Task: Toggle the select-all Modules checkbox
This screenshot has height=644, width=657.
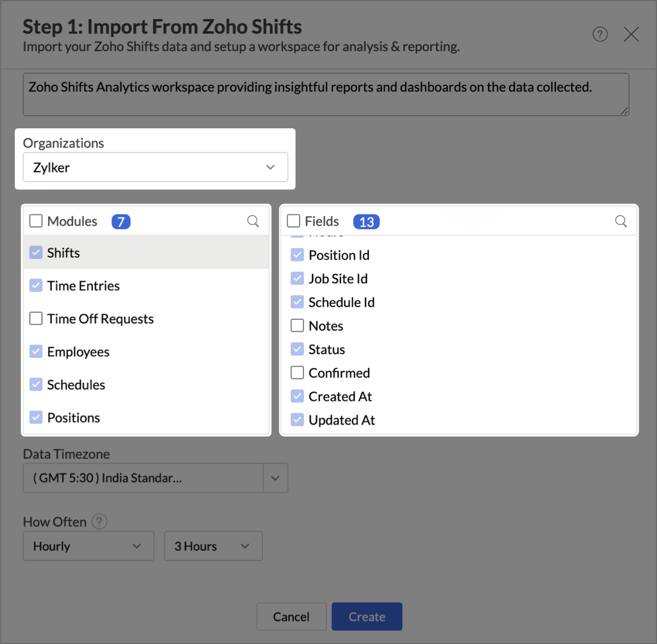Action: (x=36, y=221)
